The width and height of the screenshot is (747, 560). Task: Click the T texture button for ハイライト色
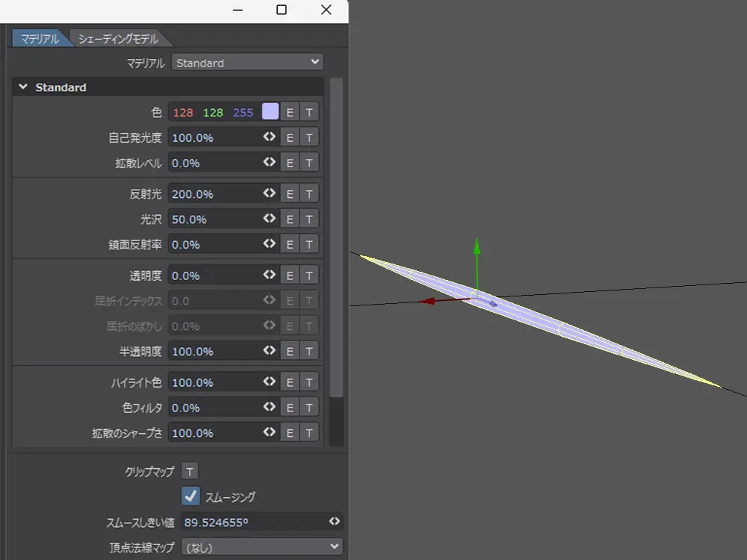point(309,382)
